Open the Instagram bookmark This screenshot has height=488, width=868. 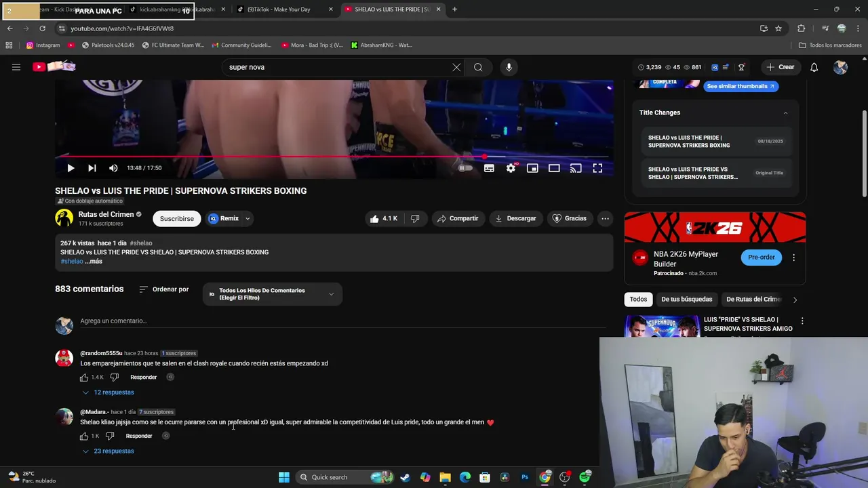[x=43, y=45]
